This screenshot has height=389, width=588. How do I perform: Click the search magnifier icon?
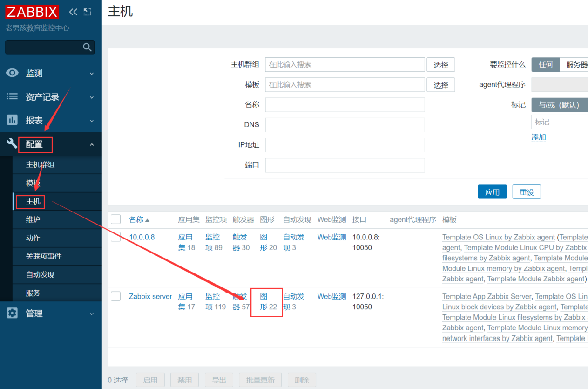(x=87, y=47)
